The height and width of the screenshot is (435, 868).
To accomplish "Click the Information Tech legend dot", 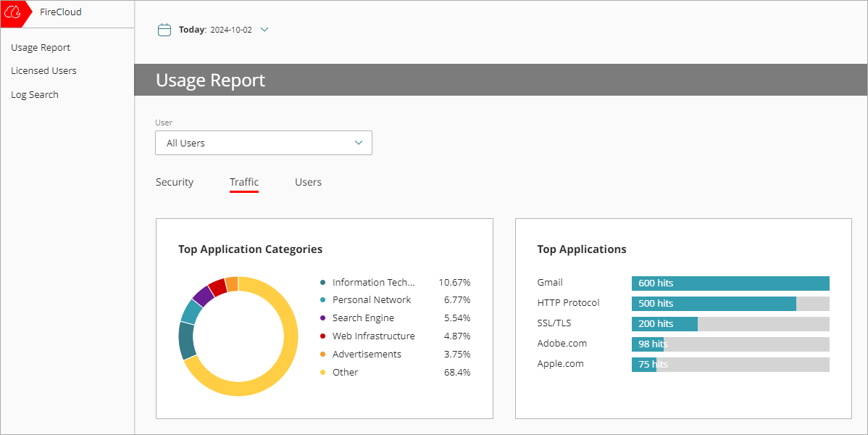I will coord(322,283).
